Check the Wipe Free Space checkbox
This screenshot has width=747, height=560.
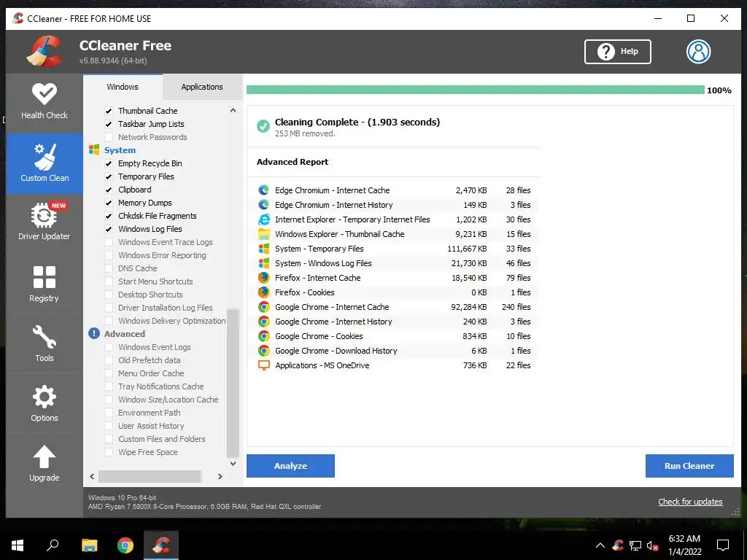pyautogui.click(x=109, y=452)
